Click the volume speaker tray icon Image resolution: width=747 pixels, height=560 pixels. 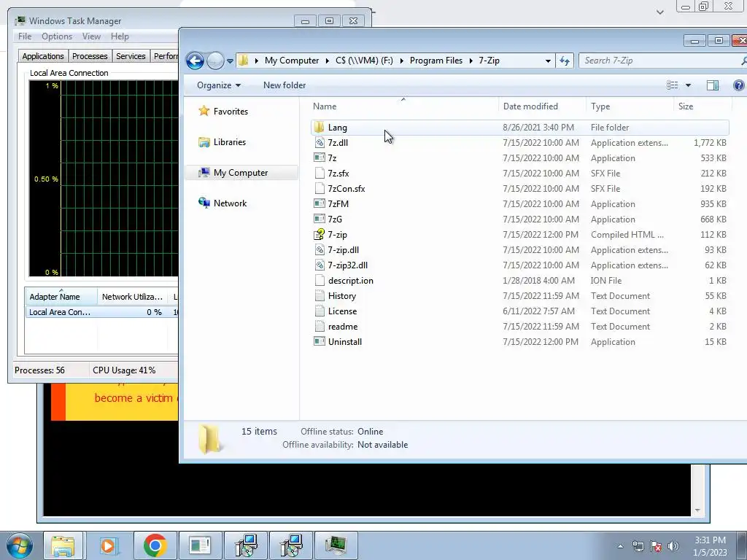pyautogui.click(x=673, y=546)
